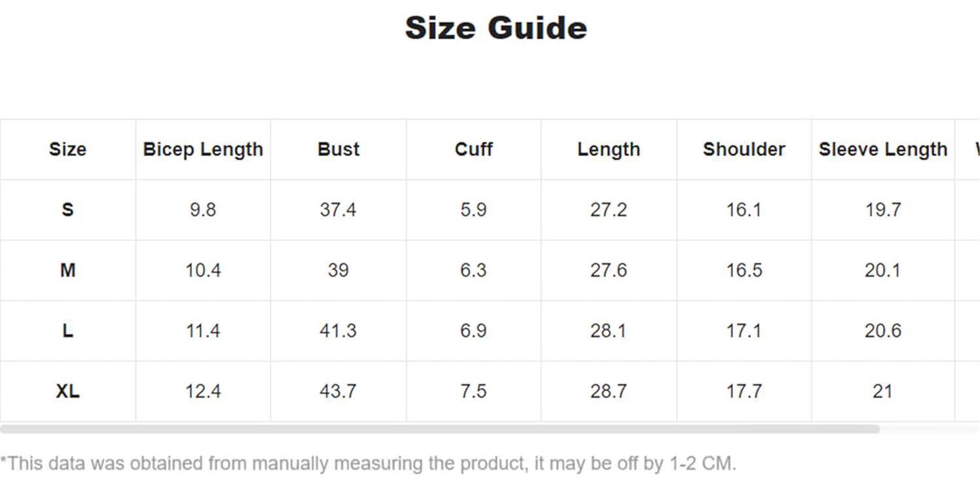The width and height of the screenshot is (980, 490).
Task: Click the Bust value 37.4
Action: pos(338,210)
